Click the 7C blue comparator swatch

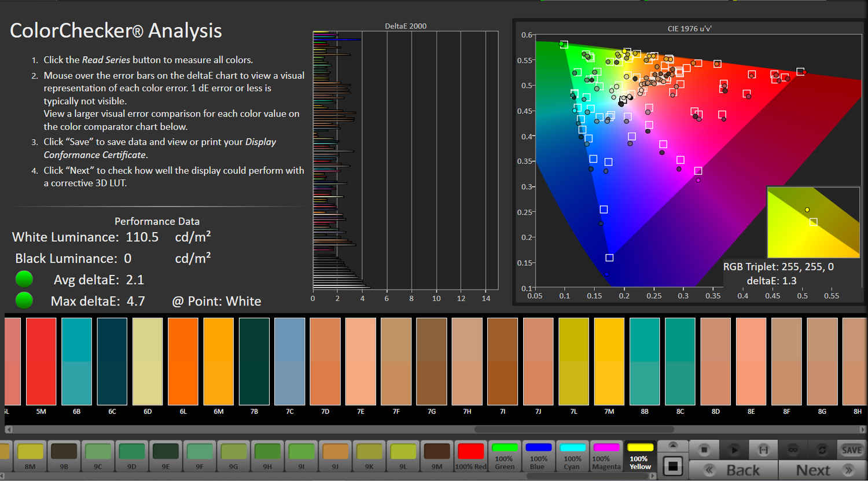coord(289,361)
